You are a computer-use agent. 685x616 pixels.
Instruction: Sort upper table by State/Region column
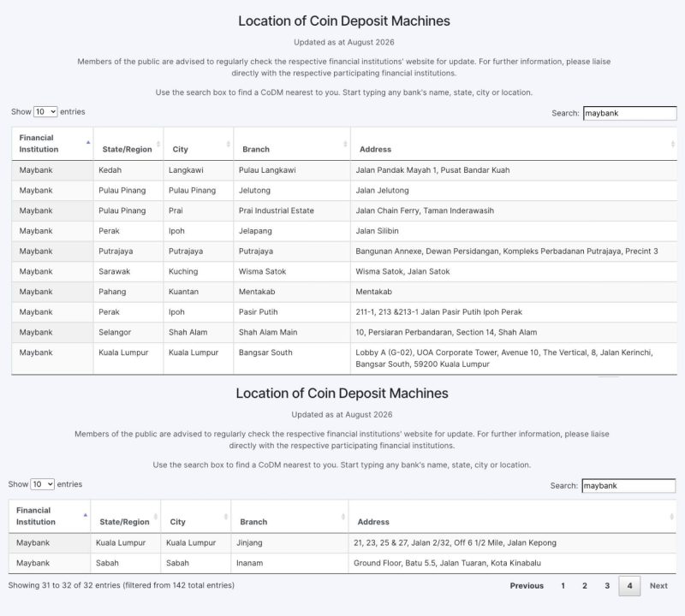[x=128, y=144]
